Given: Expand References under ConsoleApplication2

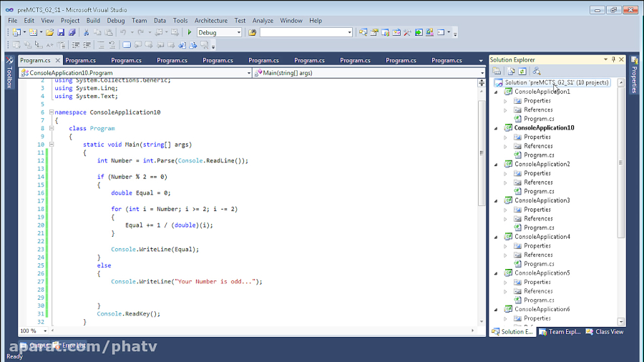Looking at the screenshot, I should [x=505, y=182].
